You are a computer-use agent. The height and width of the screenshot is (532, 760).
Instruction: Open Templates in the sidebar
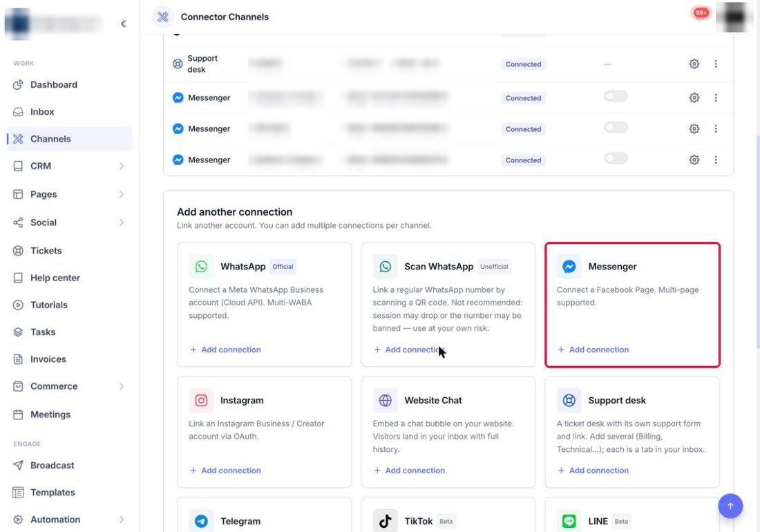click(x=53, y=492)
